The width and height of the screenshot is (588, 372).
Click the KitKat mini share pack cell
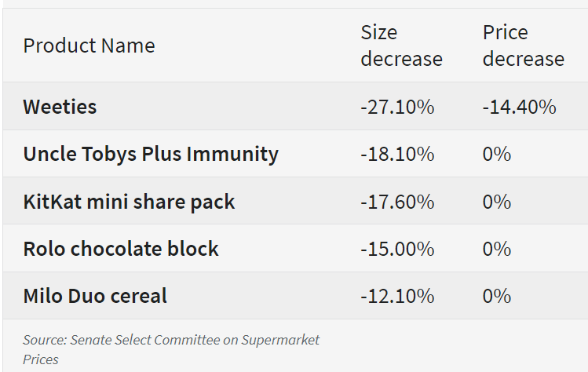129,202
